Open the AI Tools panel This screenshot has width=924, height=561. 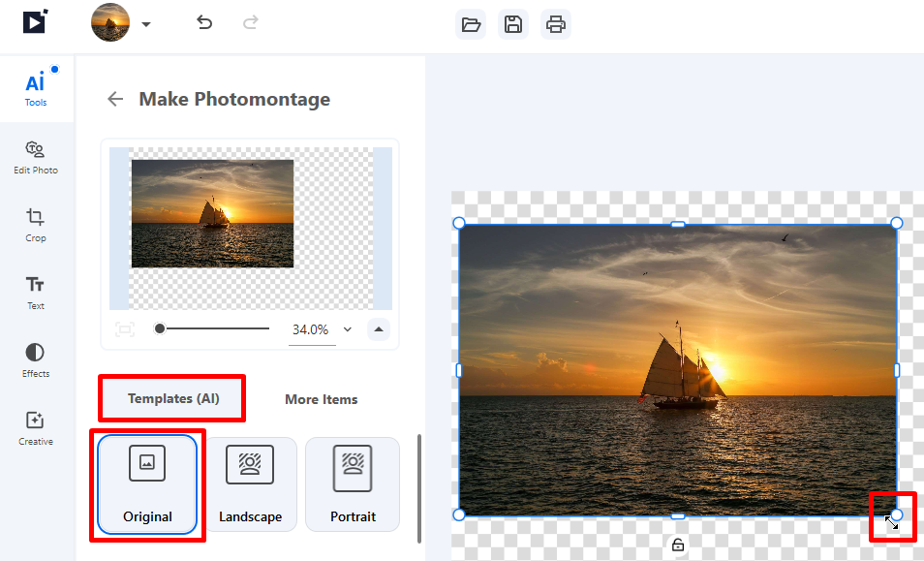36,89
